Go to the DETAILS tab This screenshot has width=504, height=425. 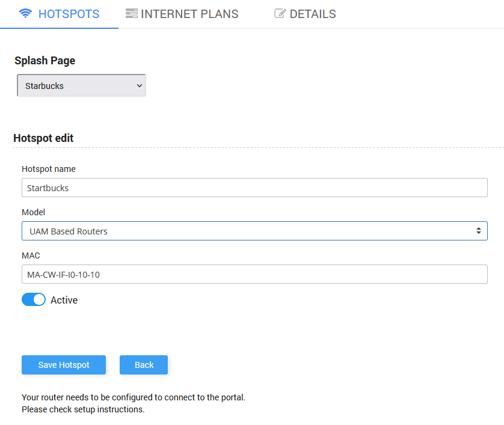point(312,14)
